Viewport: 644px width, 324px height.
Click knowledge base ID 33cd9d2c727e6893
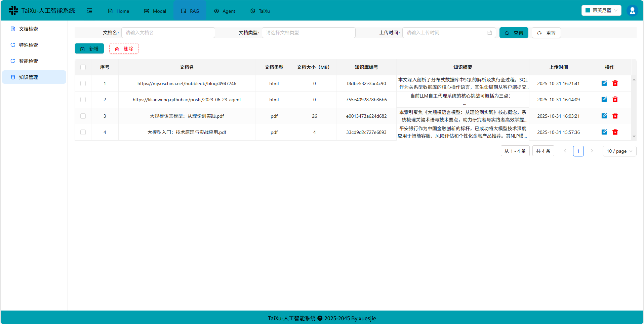366,132
